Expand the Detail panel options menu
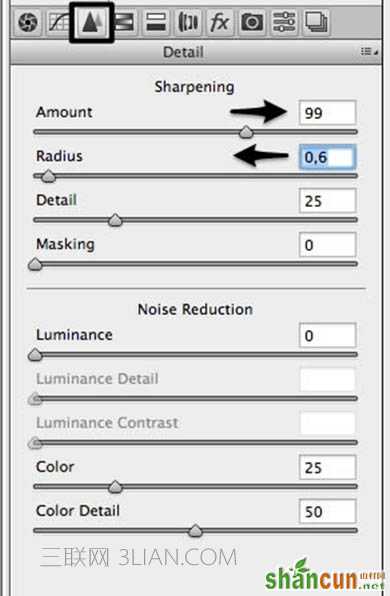Screen dimensions: 390x596 [369, 51]
